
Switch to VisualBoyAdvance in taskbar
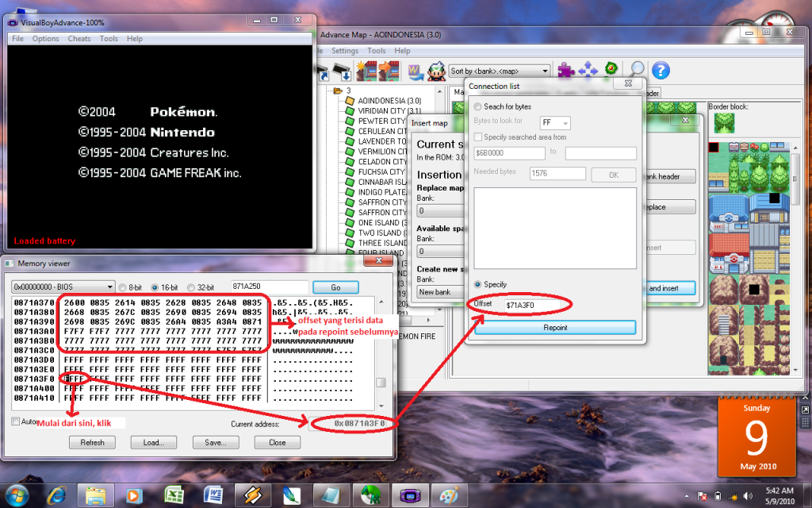410,495
